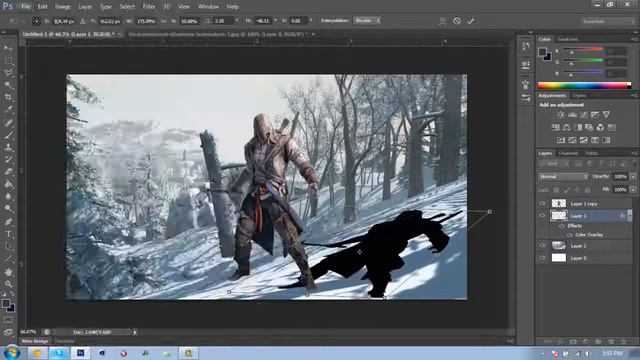Open the Windows Start button
The height and width of the screenshot is (360, 640).
click(11, 353)
